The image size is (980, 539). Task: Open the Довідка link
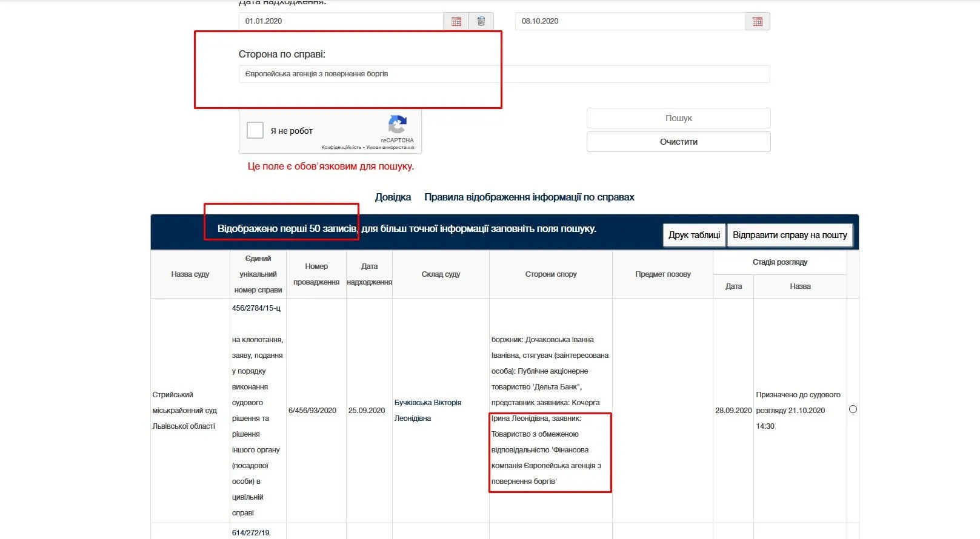(x=393, y=197)
